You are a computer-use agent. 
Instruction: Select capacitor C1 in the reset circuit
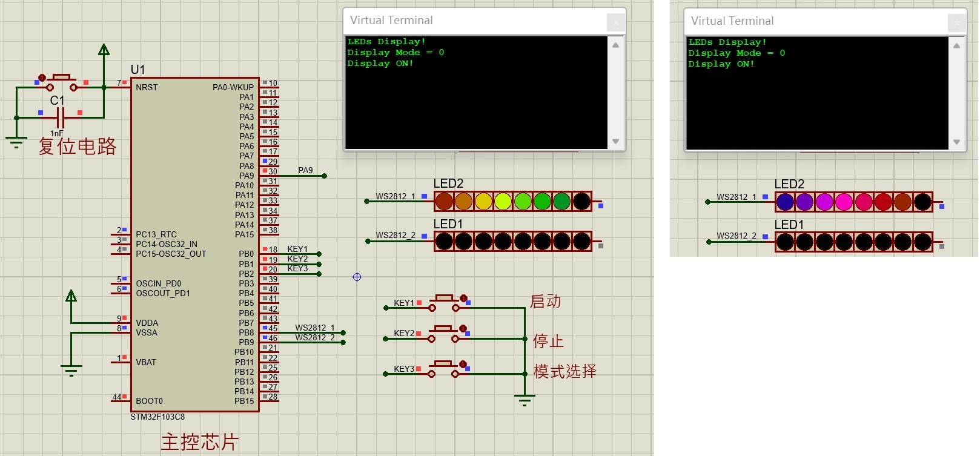[60, 117]
